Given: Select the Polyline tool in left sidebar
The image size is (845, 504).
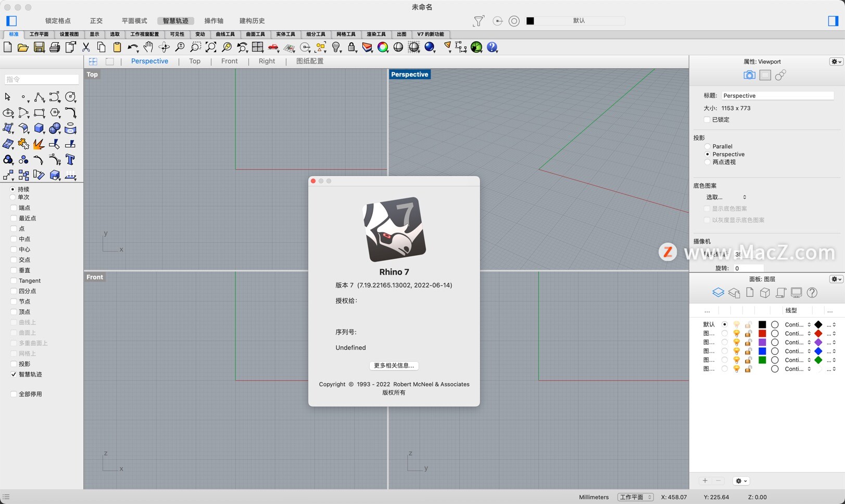Looking at the screenshot, I should pyautogui.click(x=39, y=97).
